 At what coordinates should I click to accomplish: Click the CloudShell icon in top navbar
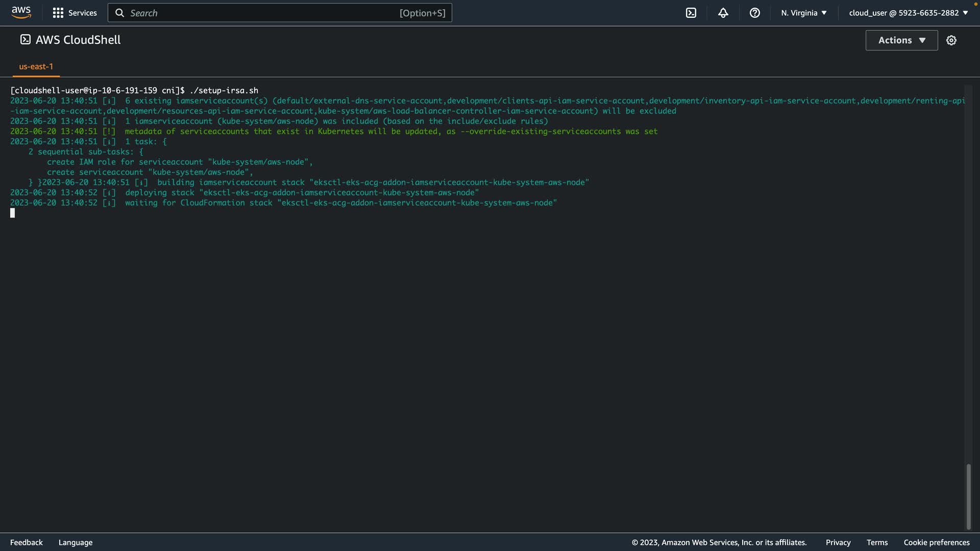(x=691, y=13)
